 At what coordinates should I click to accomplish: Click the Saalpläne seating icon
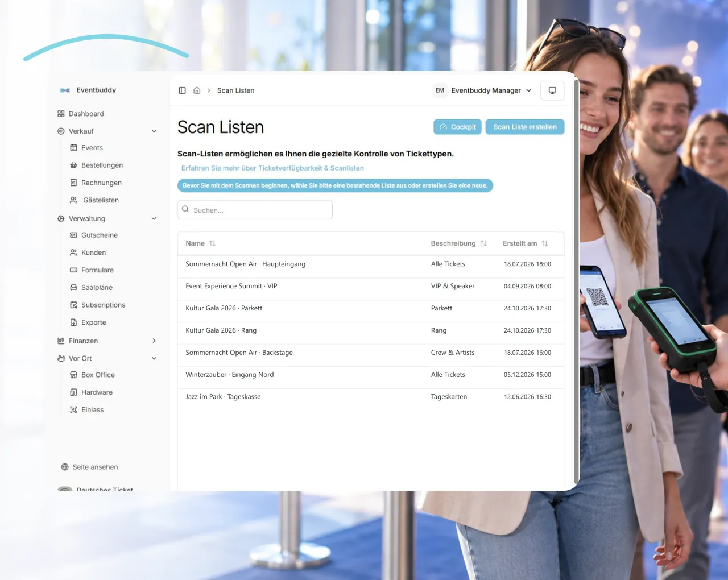73,288
